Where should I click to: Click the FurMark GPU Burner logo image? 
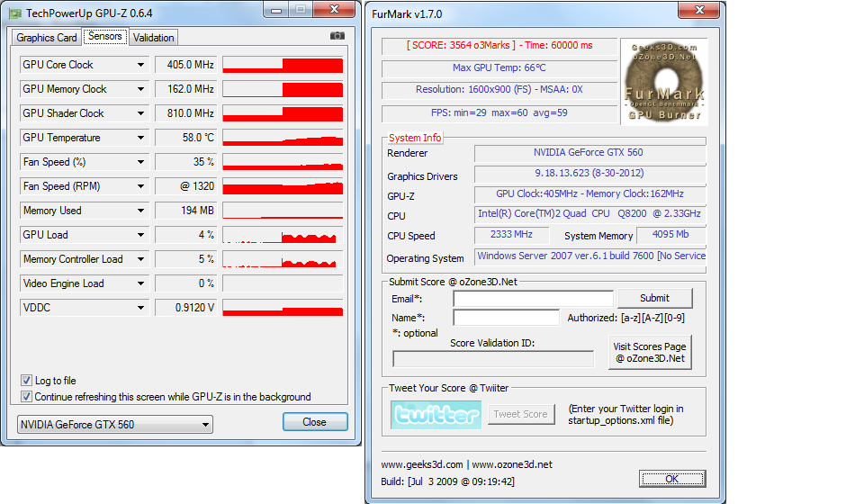coord(664,82)
